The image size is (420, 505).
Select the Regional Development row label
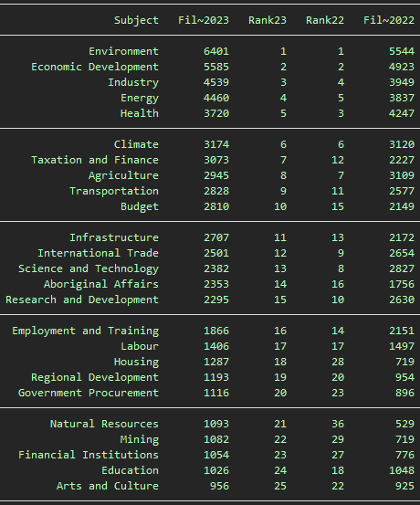click(95, 377)
